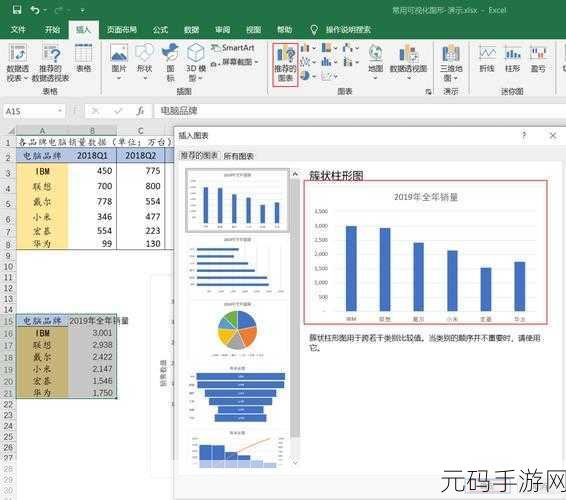The width and height of the screenshot is (566, 500).
Task: Select the clustered column chart thumbnail
Action: (x=237, y=200)
